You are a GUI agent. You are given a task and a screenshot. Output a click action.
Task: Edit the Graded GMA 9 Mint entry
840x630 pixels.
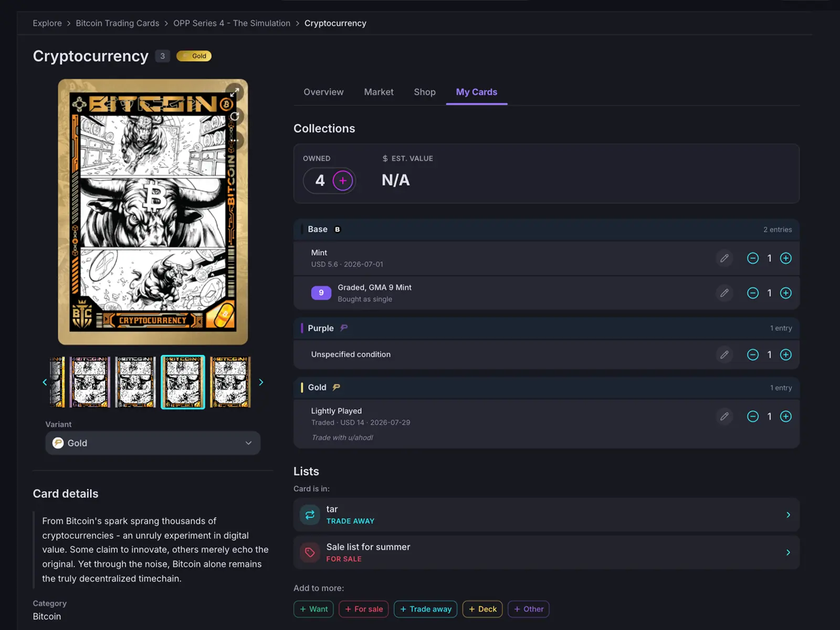click(x=724, y=293)
